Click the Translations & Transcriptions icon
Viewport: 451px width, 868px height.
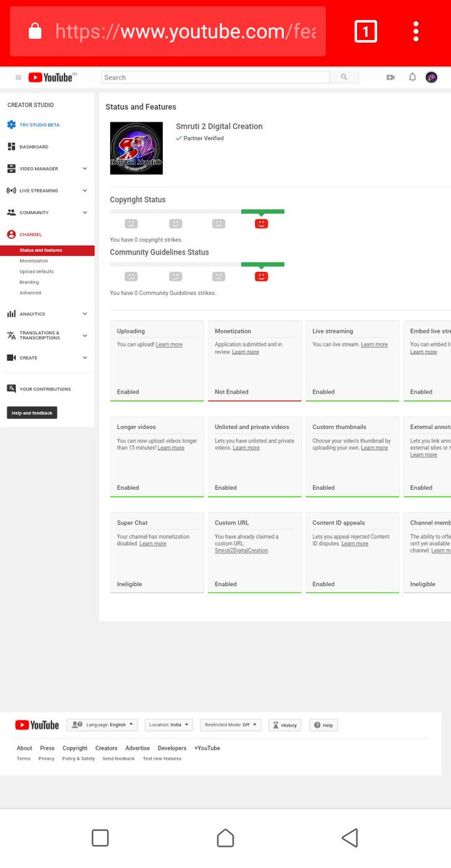click(x=11, y=336)
